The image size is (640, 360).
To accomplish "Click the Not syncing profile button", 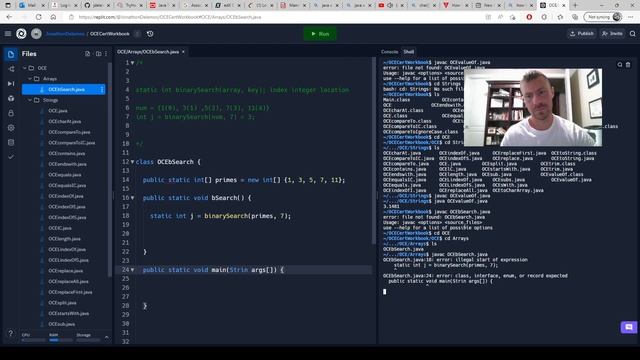I will pos(603,17).
